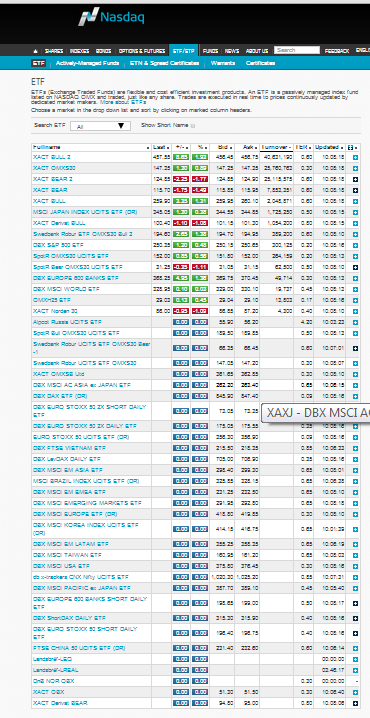Click the plus icon in OMXH25 ETF row
This screenshot has width=370, height=718.
tap(355, 300)
